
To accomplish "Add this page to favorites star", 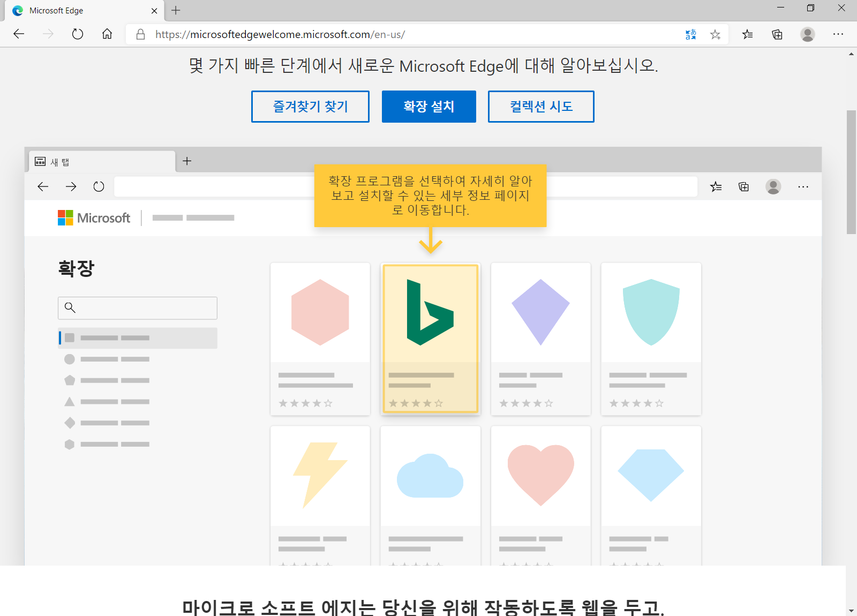I will (x=715, y=34).
